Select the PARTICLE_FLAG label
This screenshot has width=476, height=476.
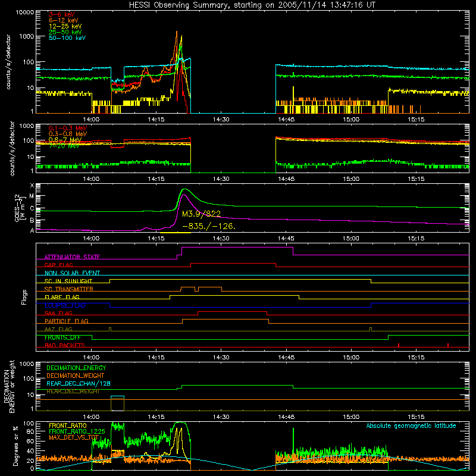pyautogui.click(x=67, y=321)
